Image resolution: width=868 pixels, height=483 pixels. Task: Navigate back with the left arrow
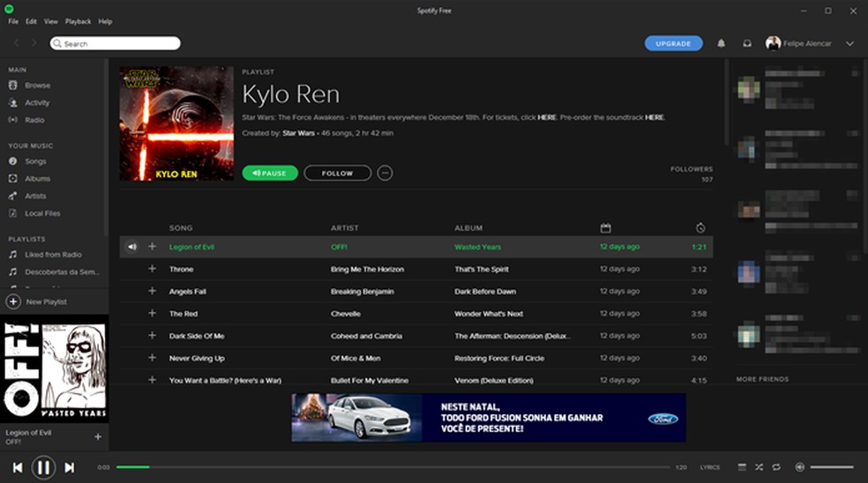17,43
